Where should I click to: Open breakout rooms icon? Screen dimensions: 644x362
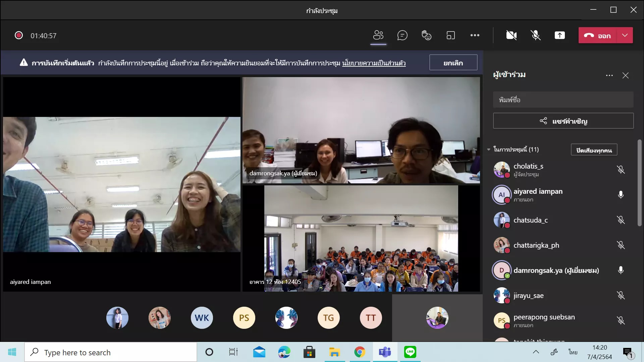(x=450, y=35)
